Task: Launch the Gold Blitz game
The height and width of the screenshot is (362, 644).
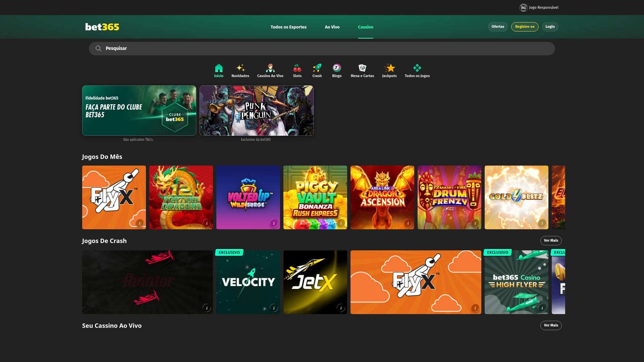Action: tap(517, 197)
